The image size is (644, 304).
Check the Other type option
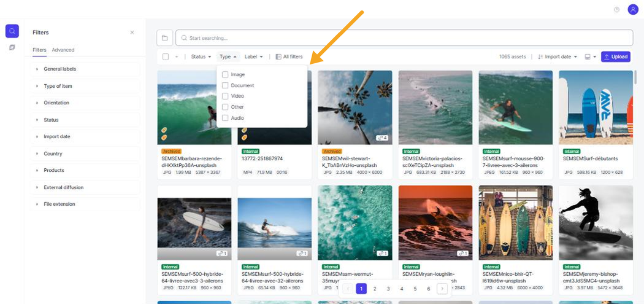pyautogui.click(x=225, y=107)
